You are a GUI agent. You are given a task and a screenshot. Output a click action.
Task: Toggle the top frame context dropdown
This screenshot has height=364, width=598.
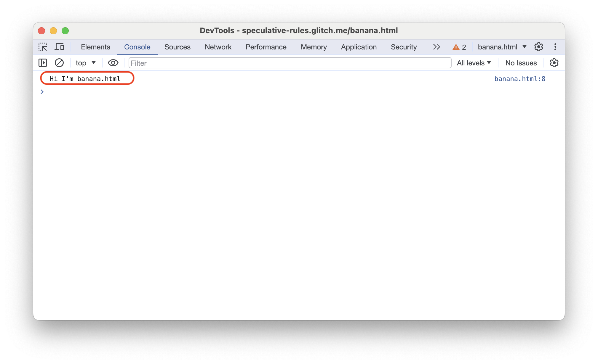point(84,63)
